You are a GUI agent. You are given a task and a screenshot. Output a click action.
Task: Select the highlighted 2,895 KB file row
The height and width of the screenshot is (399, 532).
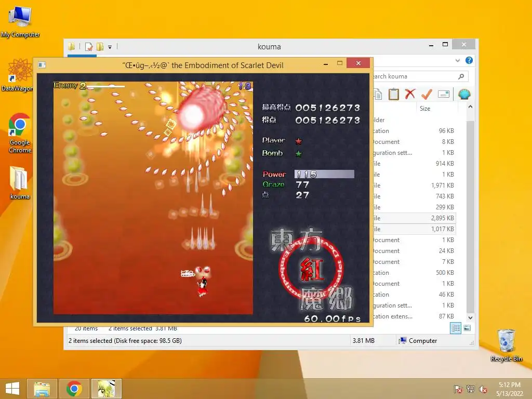point(414,218)
